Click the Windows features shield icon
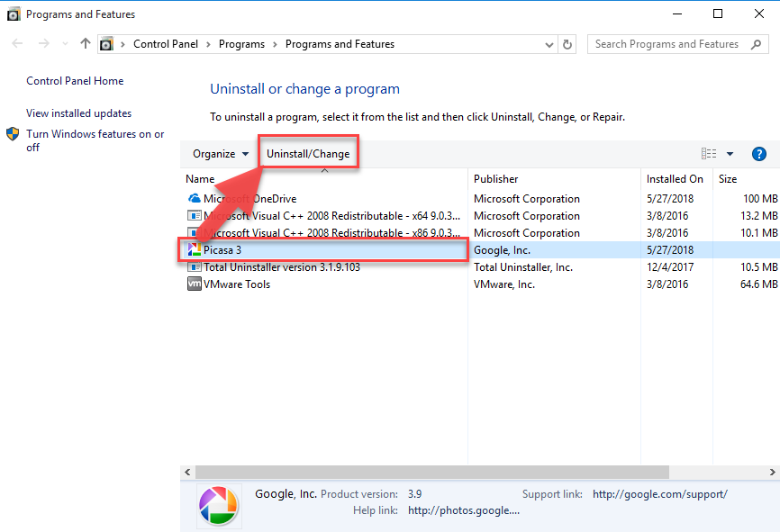 (x=13, y=134)
